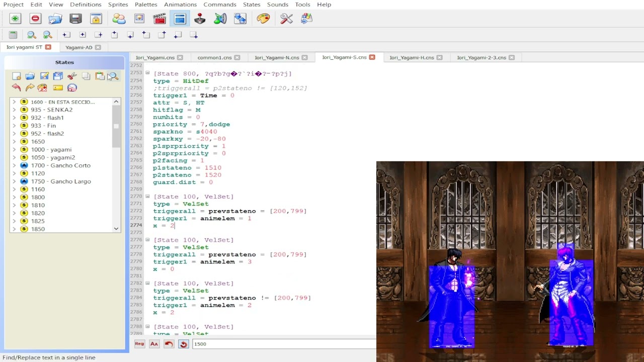Click the yellow ruler icon in States panel
The width and height of the screenshot is (644, 362).
[x=58, y=88]
